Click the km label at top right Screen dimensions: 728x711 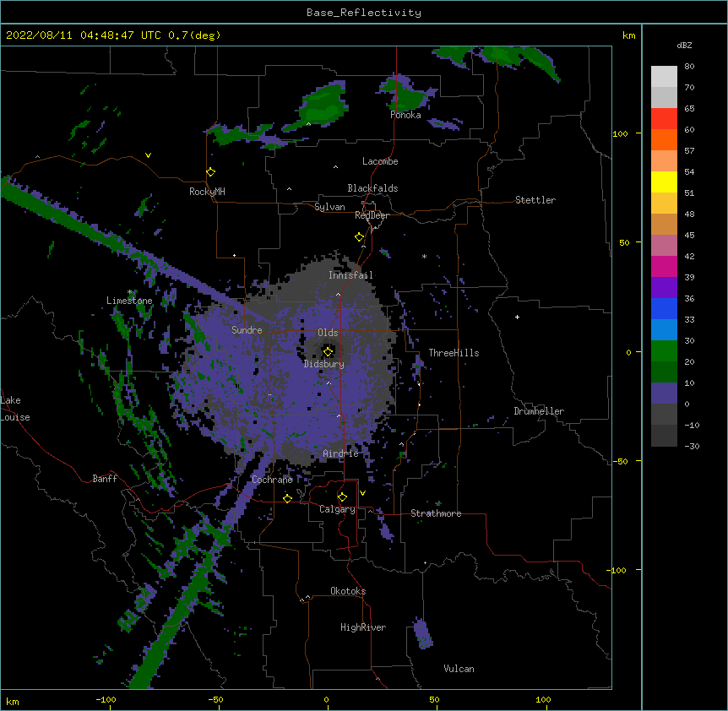(628, 35)
